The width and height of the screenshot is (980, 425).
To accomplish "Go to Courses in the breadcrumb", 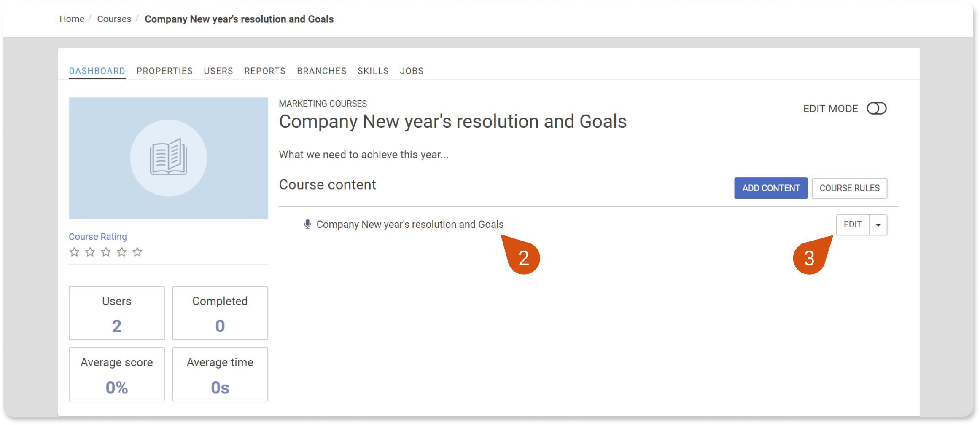I will [x=114, y=19].
